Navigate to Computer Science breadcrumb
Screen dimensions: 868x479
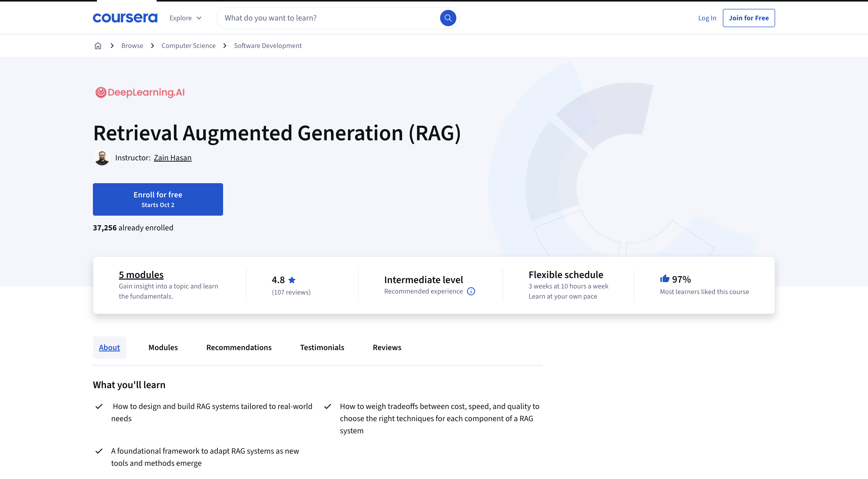tap(188, 46)
